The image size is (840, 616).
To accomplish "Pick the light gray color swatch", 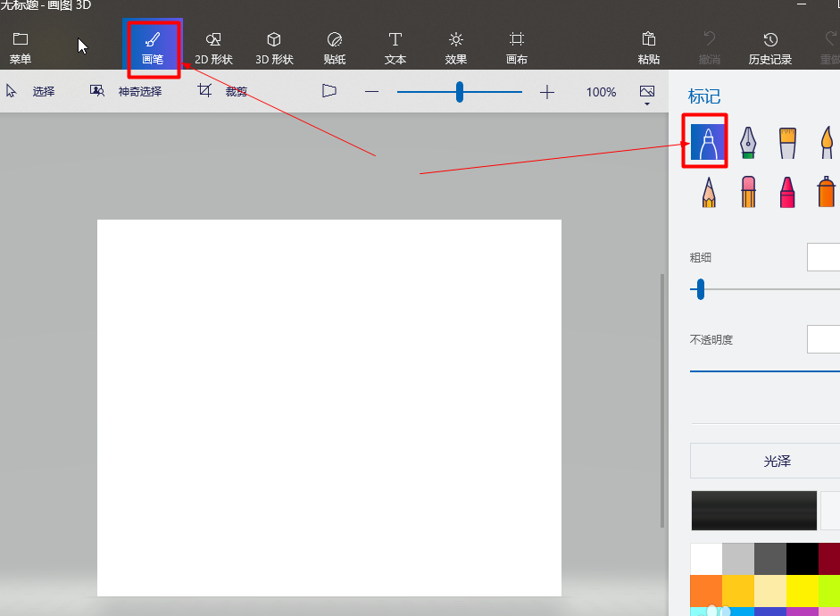I will pos(738,559).
